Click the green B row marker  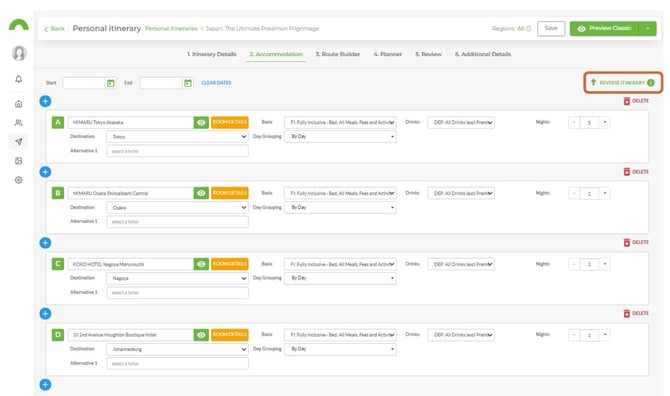[58, 193]
